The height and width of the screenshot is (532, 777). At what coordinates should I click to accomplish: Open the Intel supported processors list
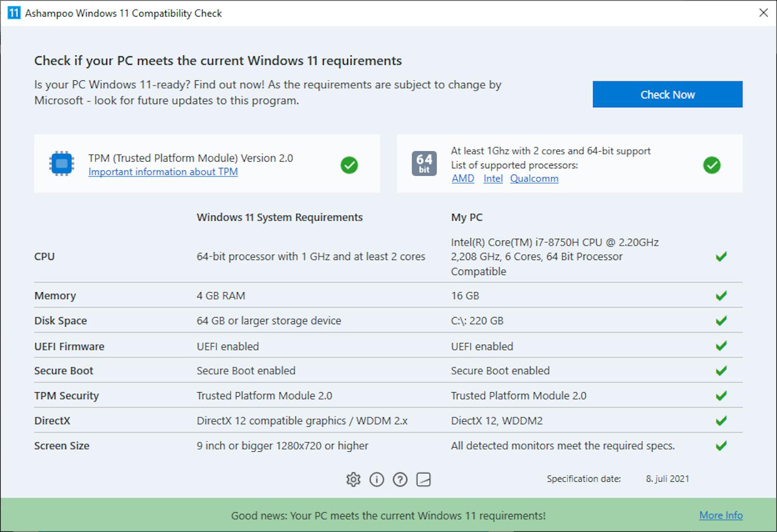tap(493, 178)
